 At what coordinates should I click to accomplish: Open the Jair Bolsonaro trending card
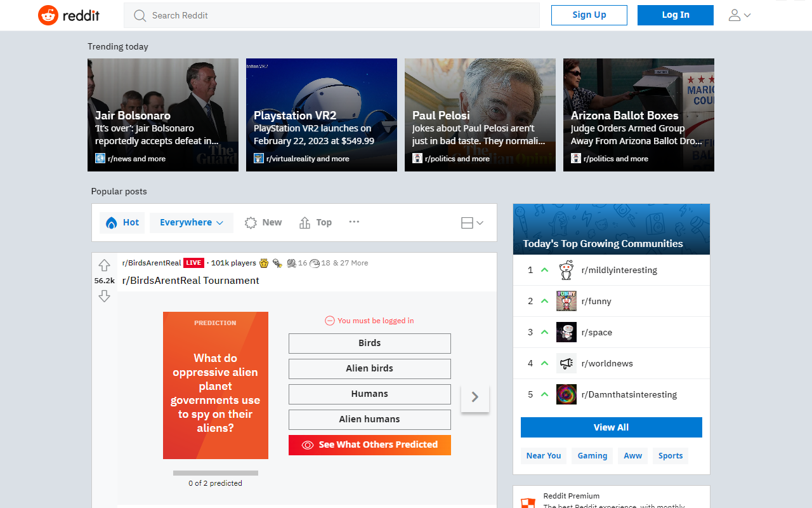click(163, 115)
